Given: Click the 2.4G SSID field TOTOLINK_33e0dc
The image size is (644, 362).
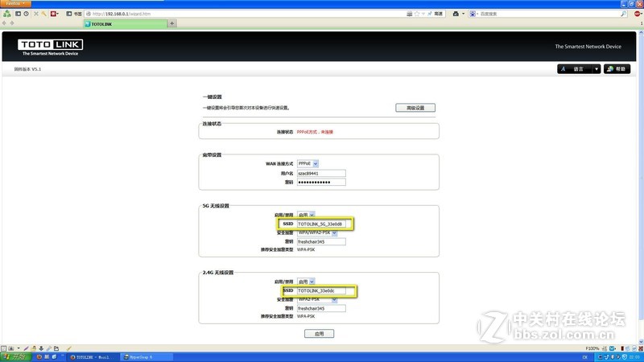Looking at the screenshot, I should tap(321, 290).
